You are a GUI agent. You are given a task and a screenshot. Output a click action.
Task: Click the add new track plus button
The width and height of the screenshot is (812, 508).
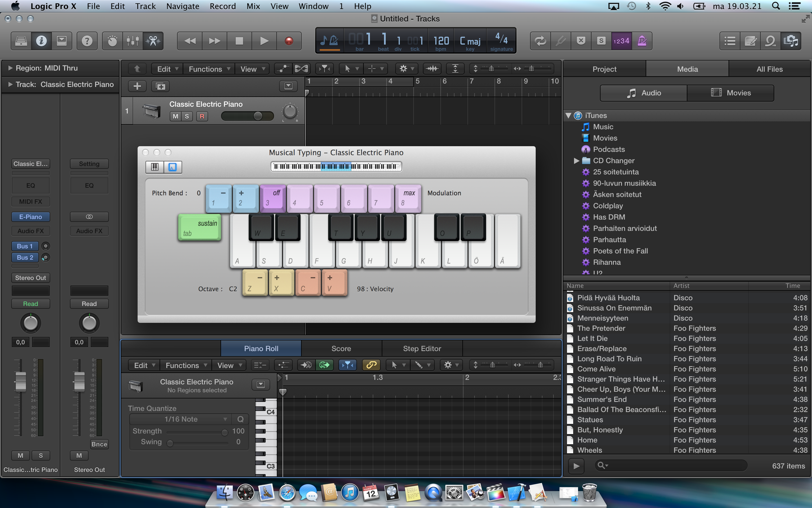(137, 86)
